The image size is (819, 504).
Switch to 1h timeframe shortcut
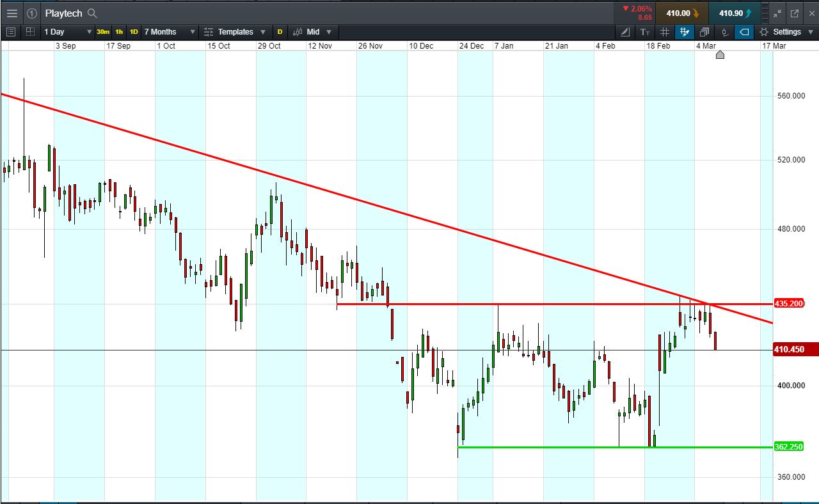coord(119,31)
